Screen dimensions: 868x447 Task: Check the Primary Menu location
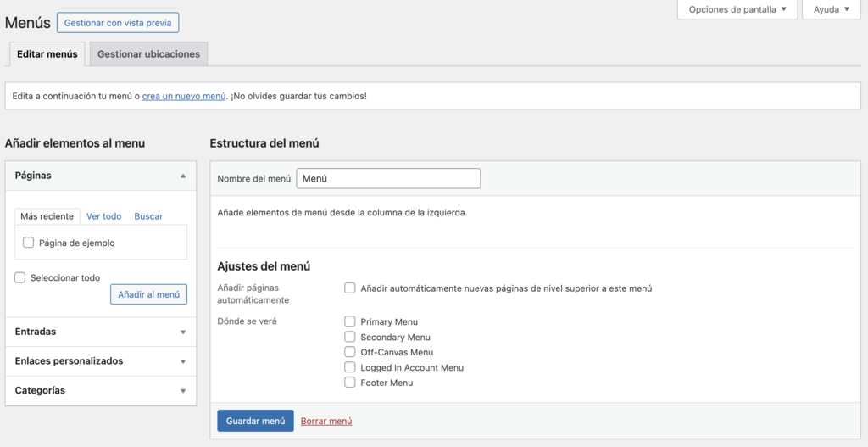pos(350,321)
